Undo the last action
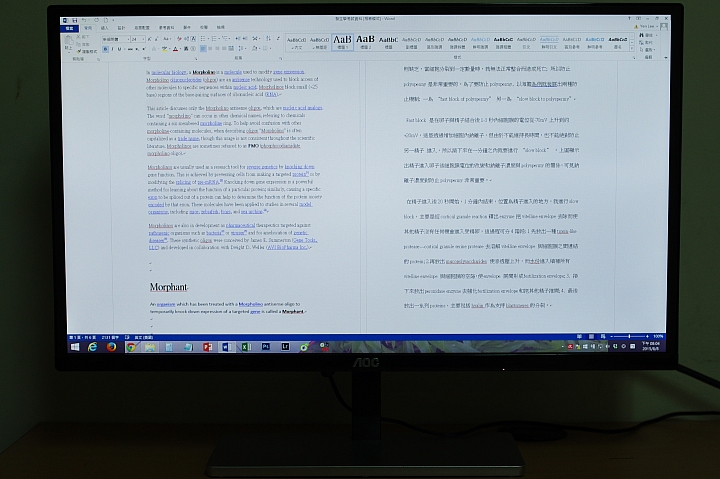Viewport: 720px width, 479px height. point(84,20)
